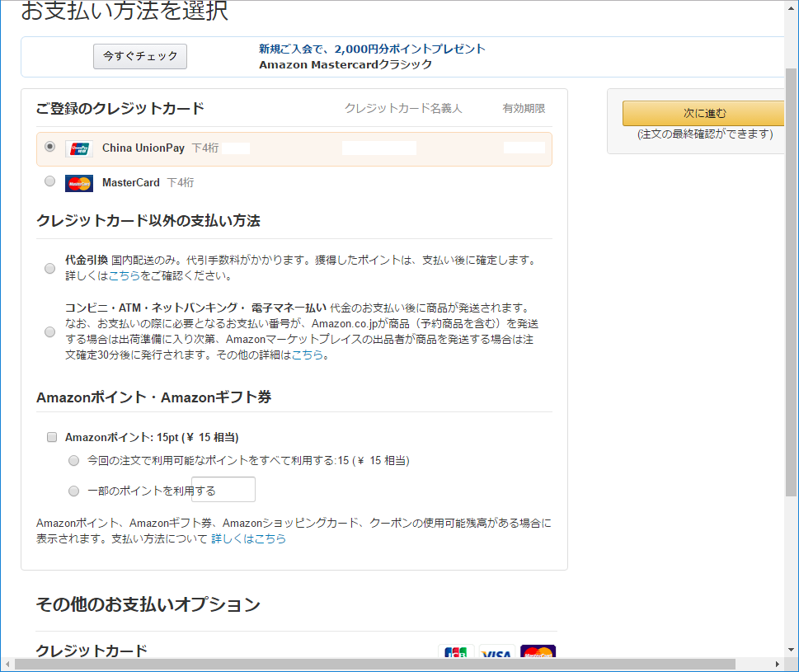This screenshot has width=799, height=672.
Task: Click the VISA logo under その他のお支払いオプション
Action: point(496,651)
